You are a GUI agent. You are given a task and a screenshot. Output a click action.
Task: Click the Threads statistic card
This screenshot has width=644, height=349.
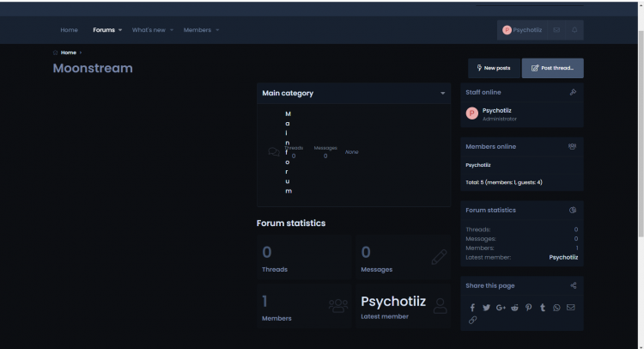coord(304,258)
